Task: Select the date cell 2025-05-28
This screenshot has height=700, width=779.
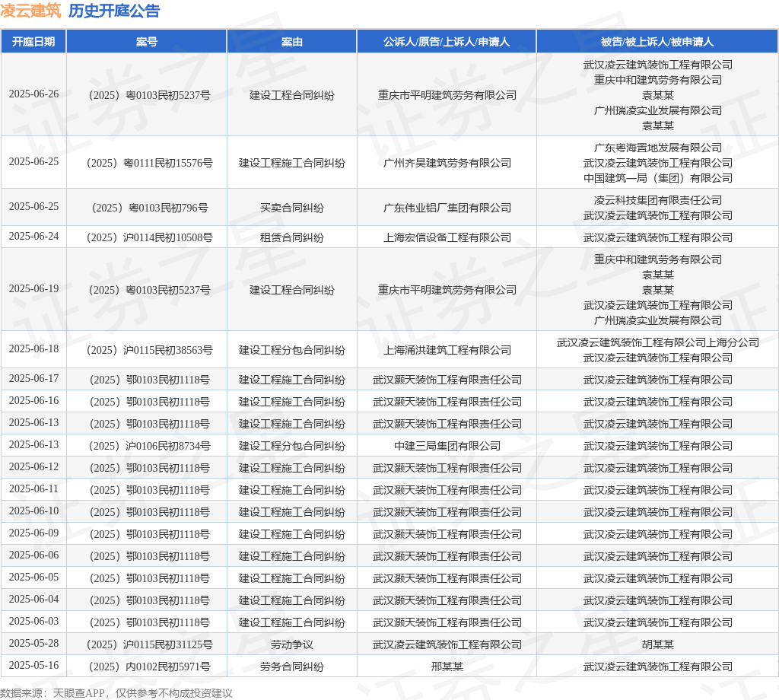Action: pos(33,644)
